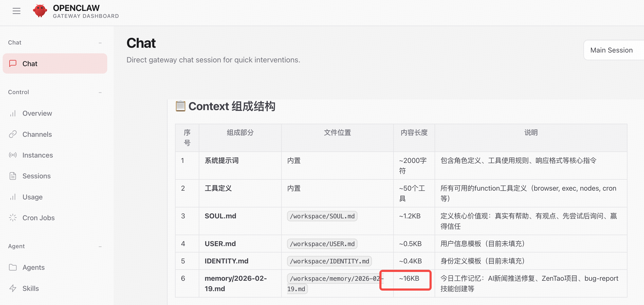Open the Usage page
The width and height of the screenshot is (644, 305).
tap(33, 197)
